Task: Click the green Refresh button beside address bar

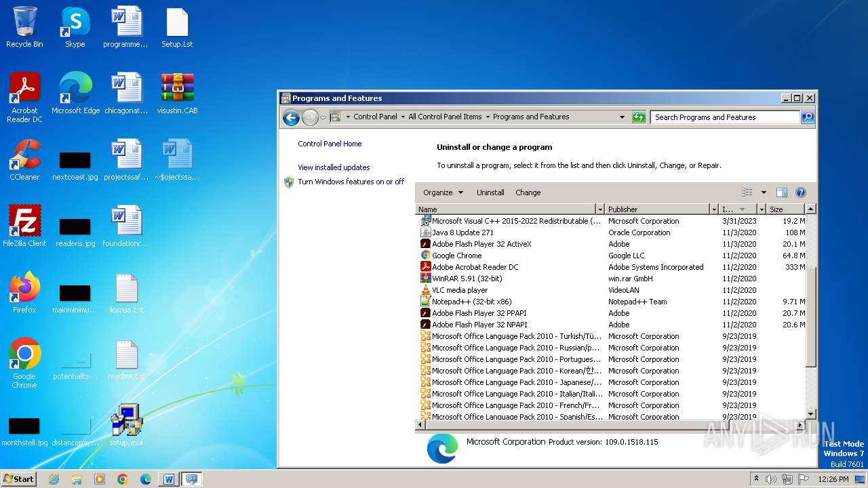Action: (x=638, y=117)
